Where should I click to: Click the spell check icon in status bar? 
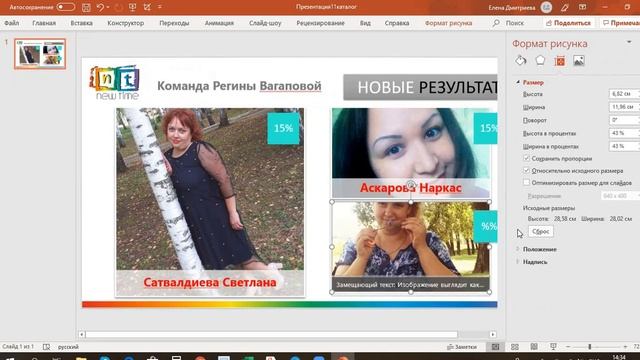[46, 347]
